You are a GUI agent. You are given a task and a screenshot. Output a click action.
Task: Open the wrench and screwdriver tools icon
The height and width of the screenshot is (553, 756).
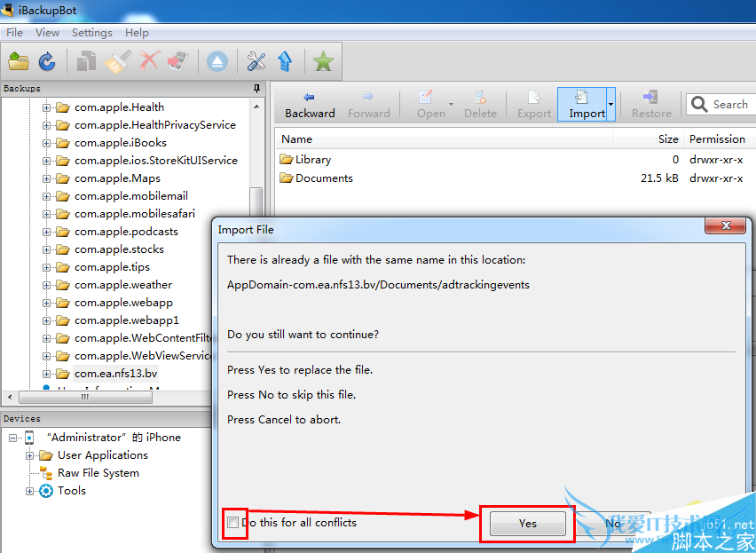pyautogui.click(x=256, y=62)
